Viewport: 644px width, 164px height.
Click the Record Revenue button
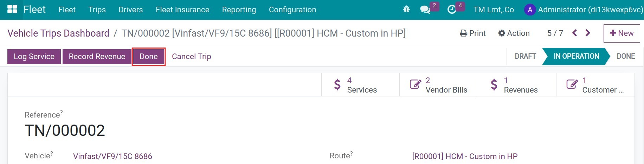click(97, 57)
